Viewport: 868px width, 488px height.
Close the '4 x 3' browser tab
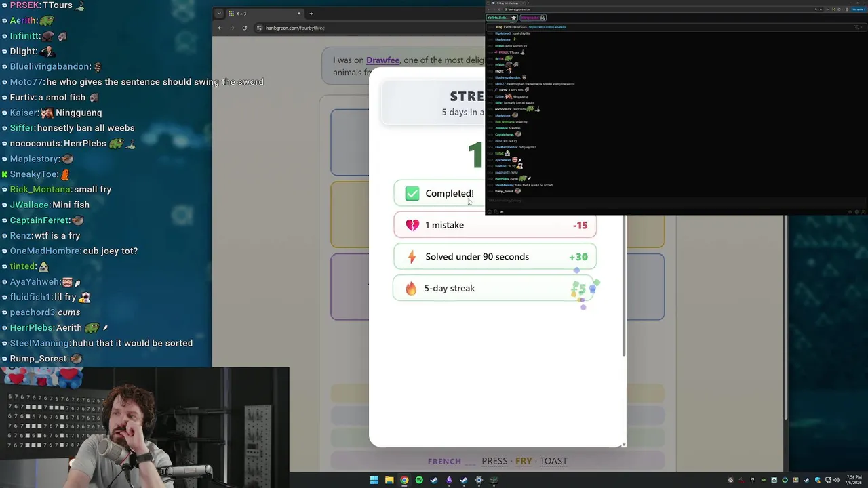coord(298,13)
